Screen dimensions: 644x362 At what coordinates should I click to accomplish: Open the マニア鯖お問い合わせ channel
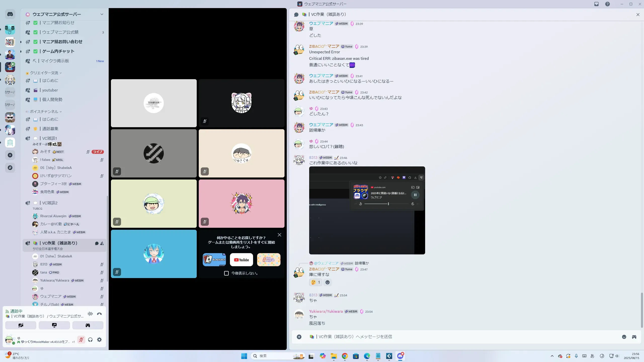coord(62,42)
